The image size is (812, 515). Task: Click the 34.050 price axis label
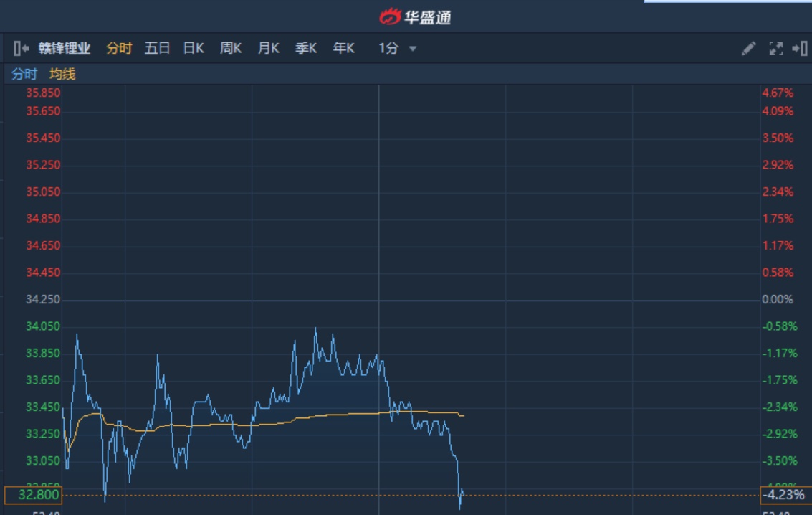[43, 326]
